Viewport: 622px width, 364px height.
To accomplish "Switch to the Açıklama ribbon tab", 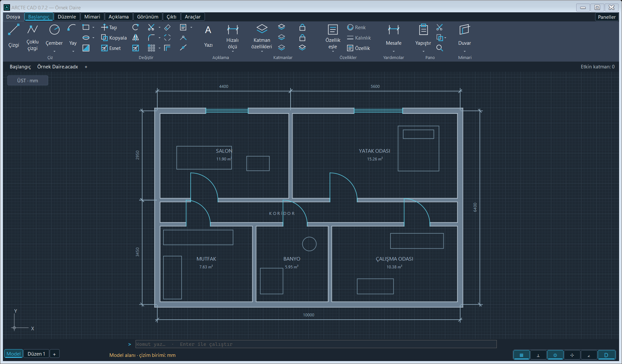I will point(119,17).
